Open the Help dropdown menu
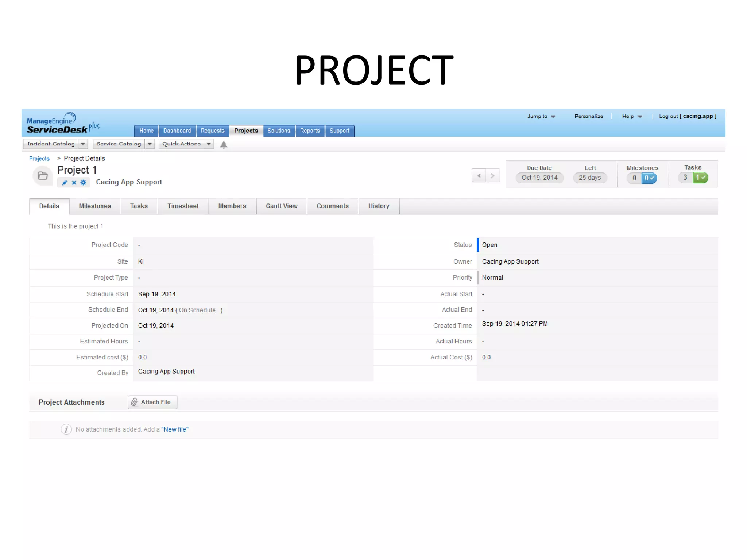The width and height of the screenshot is (747, 560). (x=632, y=117)
